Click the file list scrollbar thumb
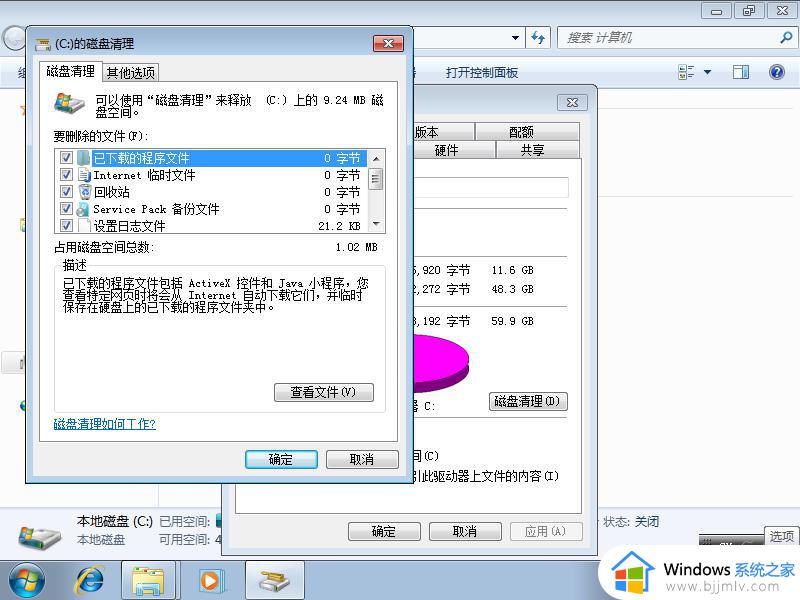Image resolution: width=800 pixels, height=600 pixels. point(376,179)
